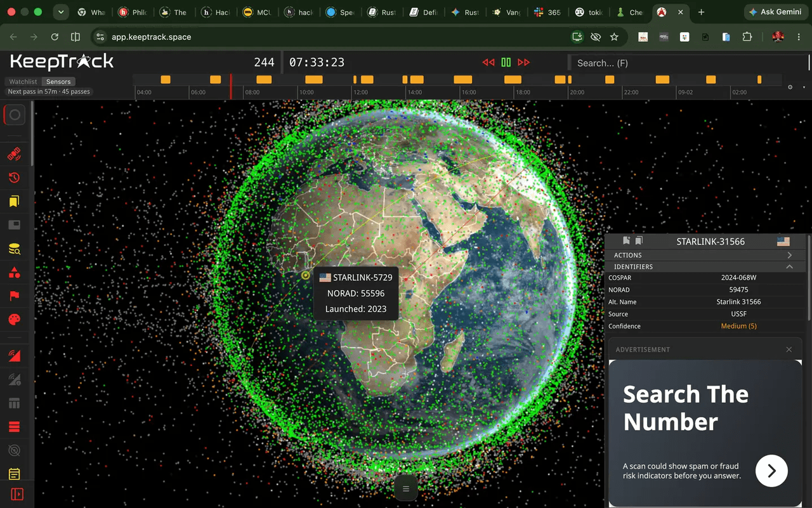Add STARLINK-31566 to watchlist with plus bookmark
This screenshot has width=812, height=508.
626,240
